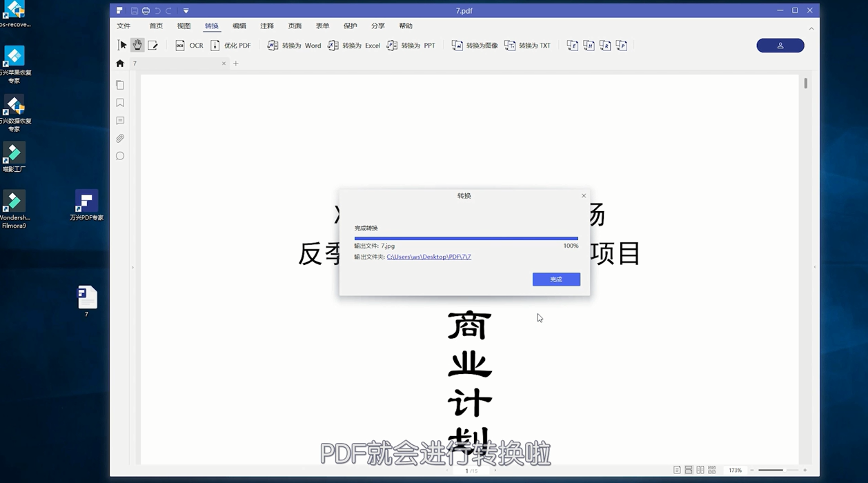Viewport: 868px width, 483px height.
Task: Expand the toolbar options with the flag dropdown
Action: click(x=186, y=10)
